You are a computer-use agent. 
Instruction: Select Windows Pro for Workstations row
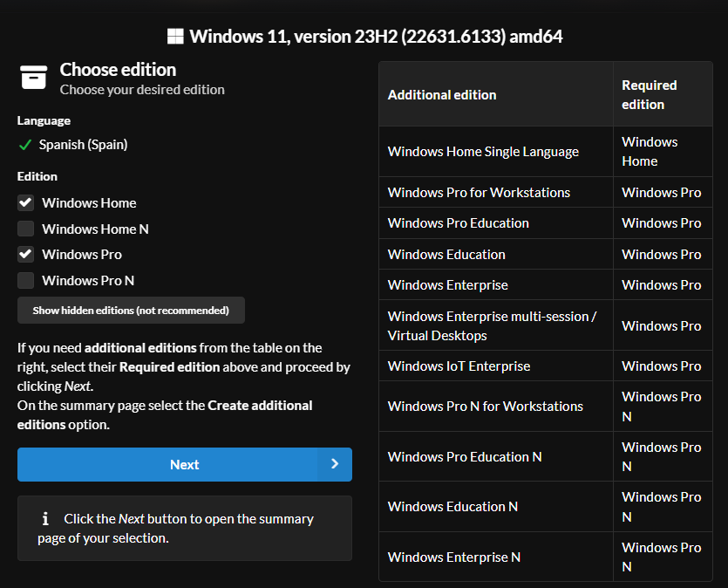[479, 192]
